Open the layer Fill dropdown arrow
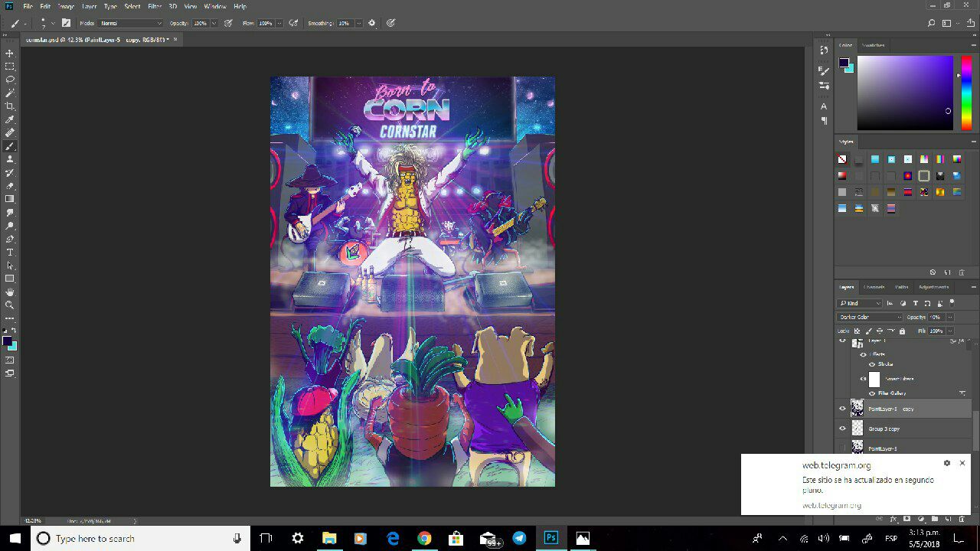 tap(950, 331)
